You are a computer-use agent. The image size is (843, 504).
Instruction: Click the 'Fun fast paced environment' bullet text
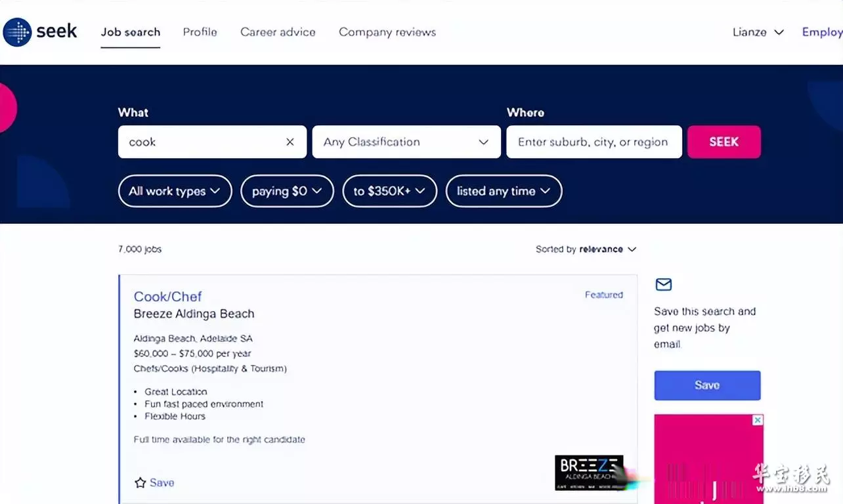[x=204, y=404]
